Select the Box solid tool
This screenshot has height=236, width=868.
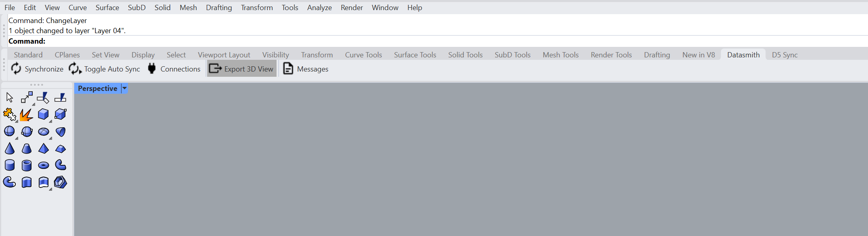pos(43,114)
